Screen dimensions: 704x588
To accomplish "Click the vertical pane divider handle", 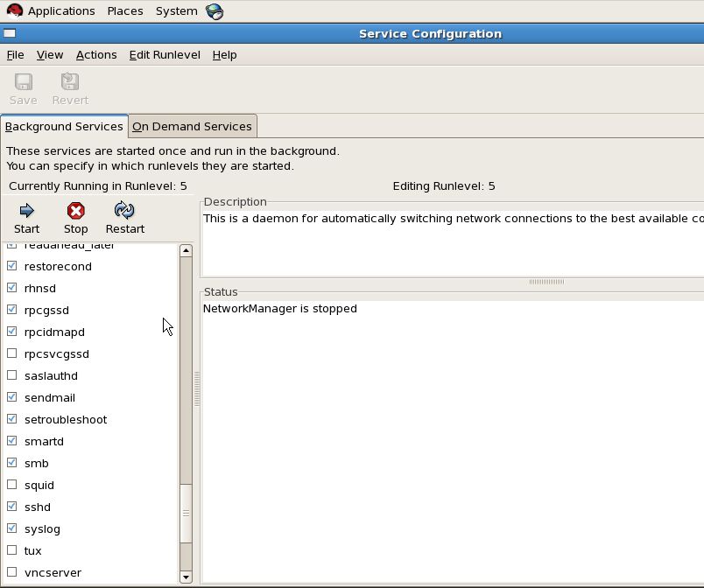I will (197, 388).
